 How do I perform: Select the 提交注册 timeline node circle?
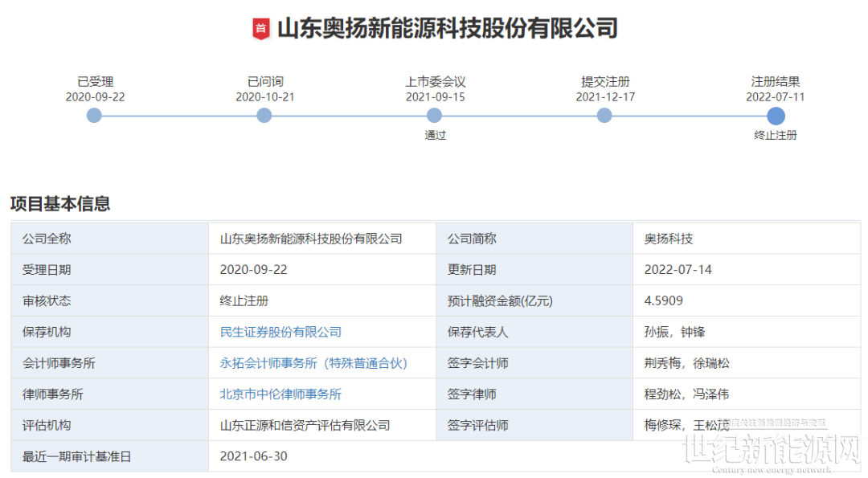click(x=604, y=116)
